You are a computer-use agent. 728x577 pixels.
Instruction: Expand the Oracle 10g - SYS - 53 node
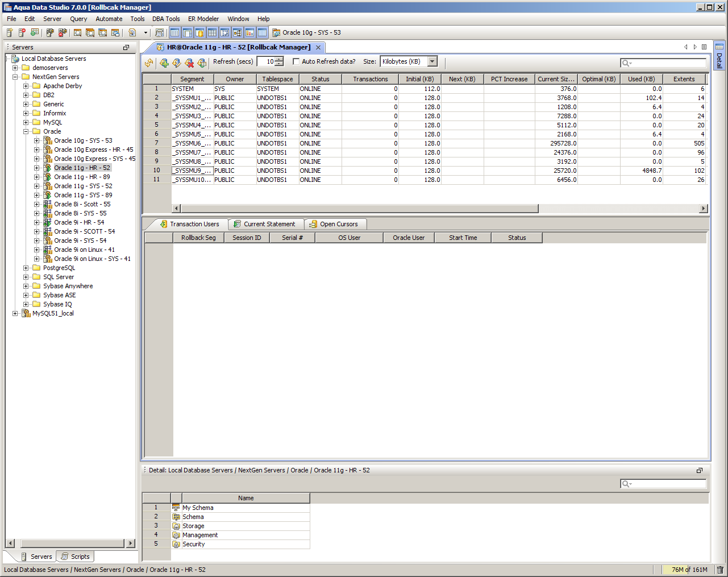click(37, 140)
